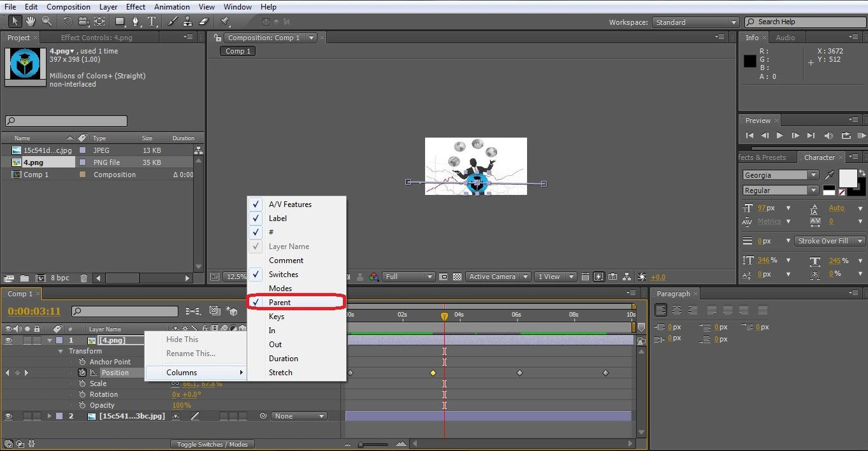
Task: Click the eyedropper in Character panel
Action: pyautogui.click(x=829, y=175)
